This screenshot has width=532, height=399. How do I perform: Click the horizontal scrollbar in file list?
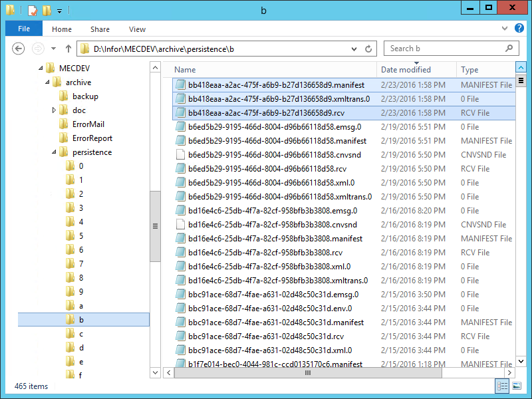coord(306,373)
